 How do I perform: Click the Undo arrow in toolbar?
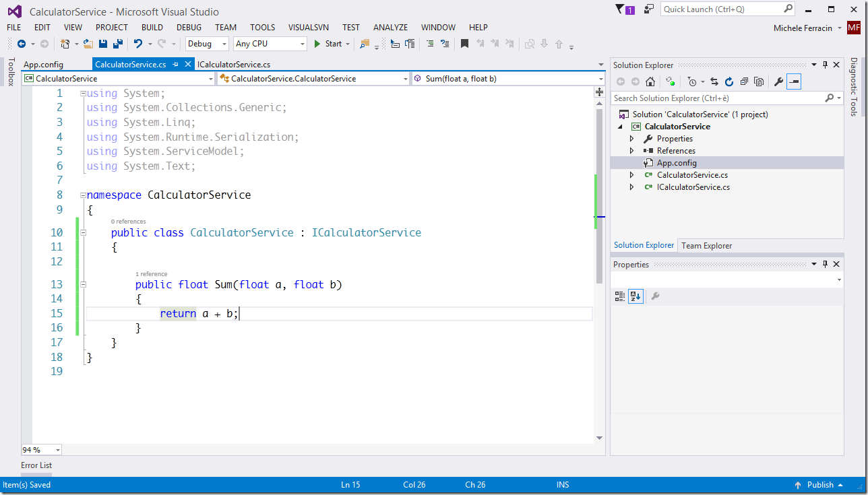pyautogui.click(x=138, y=44)
